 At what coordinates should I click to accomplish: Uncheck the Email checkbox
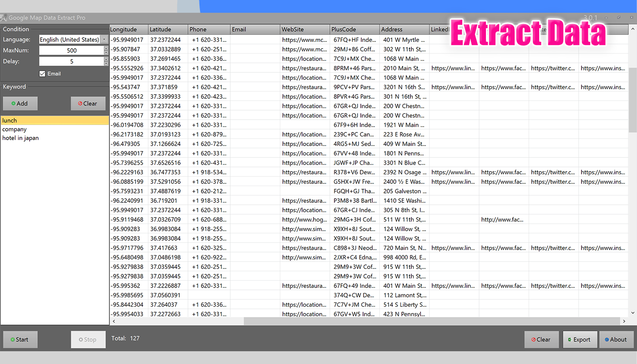(x=42, y=73)
